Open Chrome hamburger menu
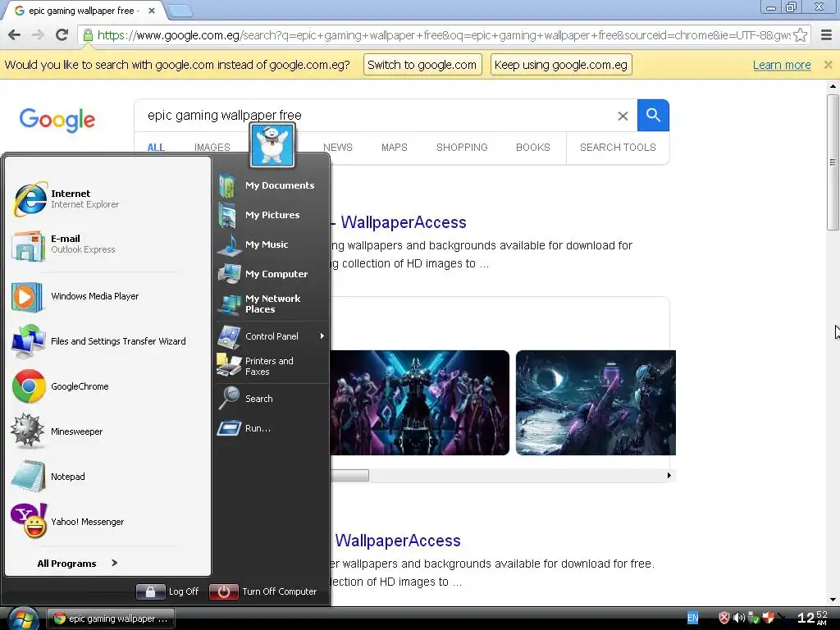Viewport: 840px width, 630px height. 827,34
